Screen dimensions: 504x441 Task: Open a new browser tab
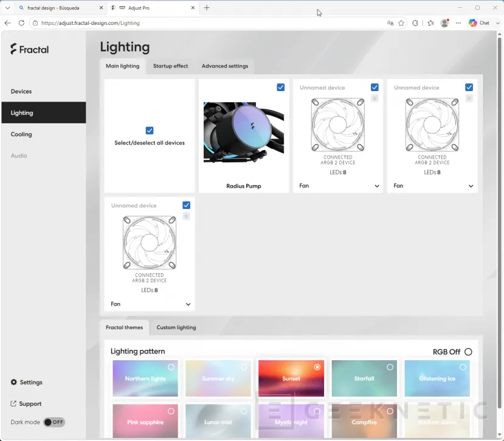click(207, 8)
